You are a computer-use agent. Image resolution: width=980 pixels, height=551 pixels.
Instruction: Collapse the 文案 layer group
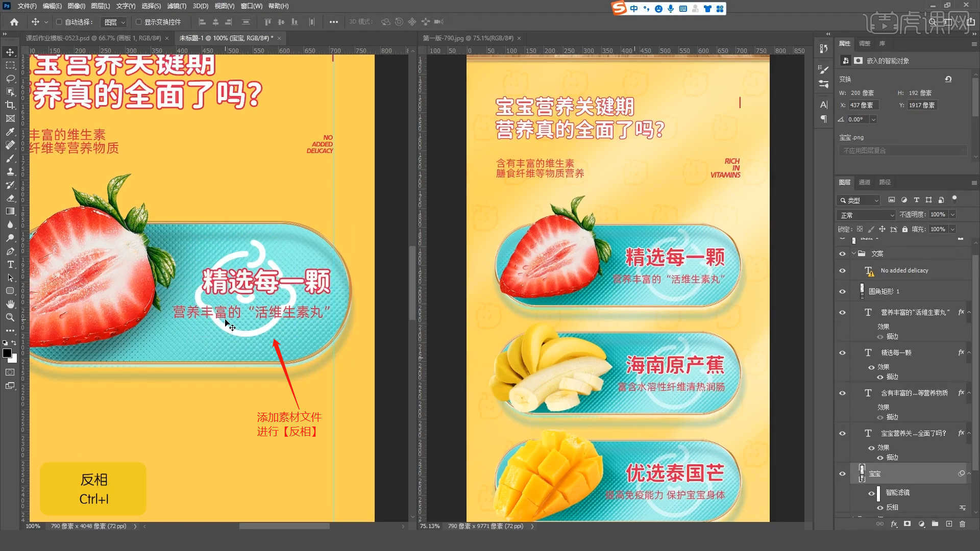click(854, 254)
